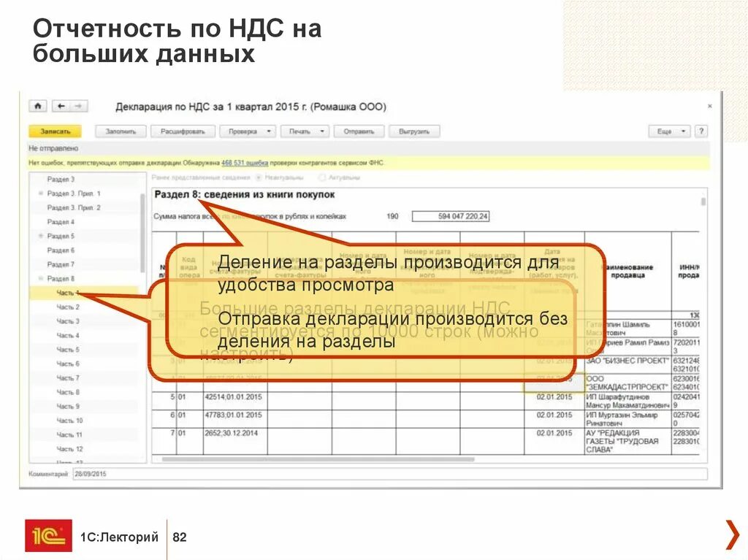
Task: Select Раздел 4 in the tree
Action: [61, 221]
